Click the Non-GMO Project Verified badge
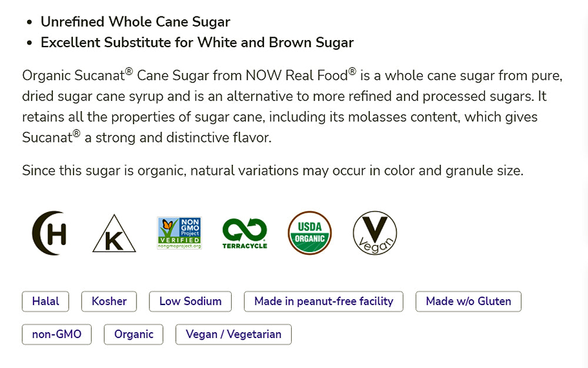Image resolution: width=588 pixels, height=368 pixels. click(x=179, y=233)
